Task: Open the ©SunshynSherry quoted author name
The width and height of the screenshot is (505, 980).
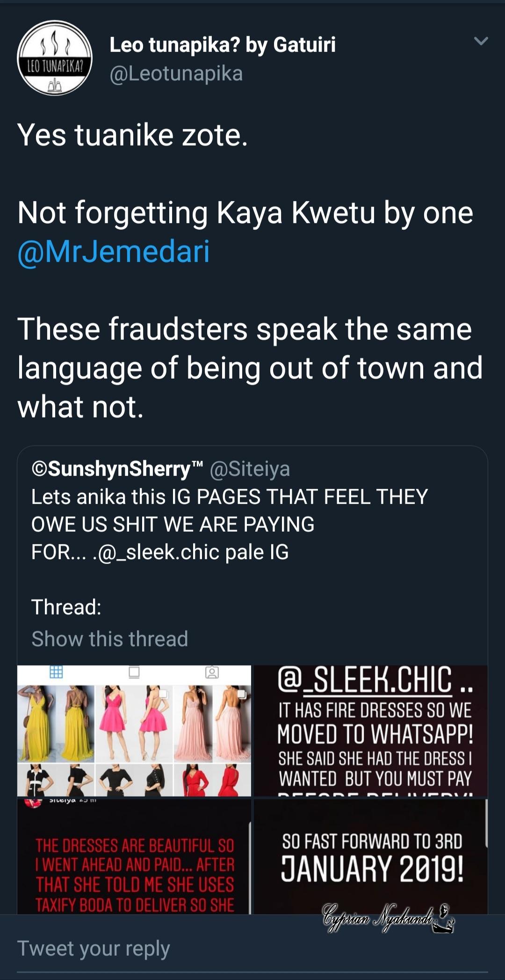Action: 117,469
